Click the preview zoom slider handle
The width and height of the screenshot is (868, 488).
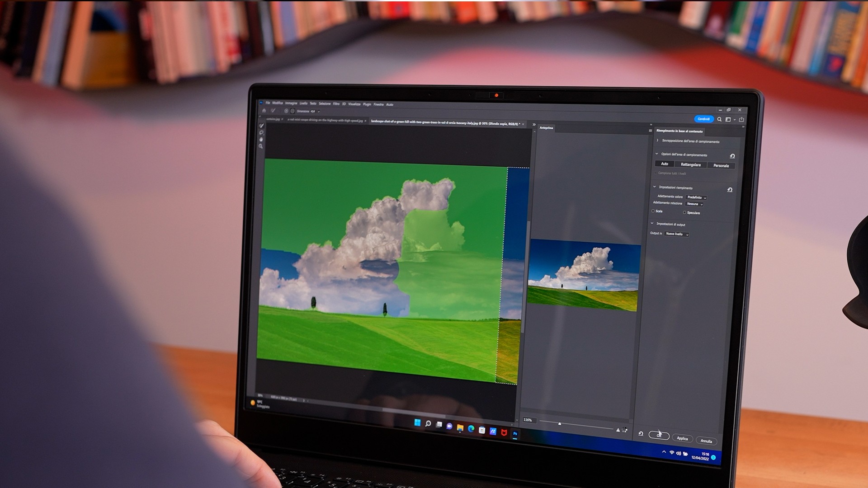pos(560,424)
